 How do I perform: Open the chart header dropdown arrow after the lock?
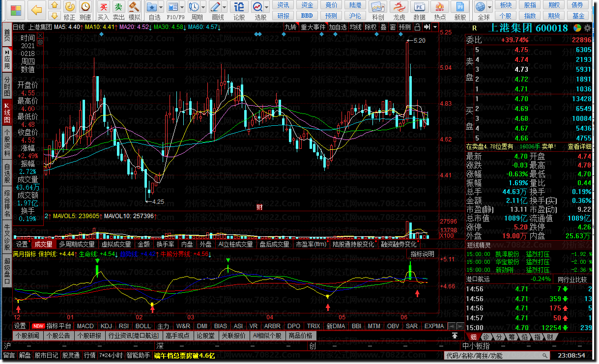[435, 27]
